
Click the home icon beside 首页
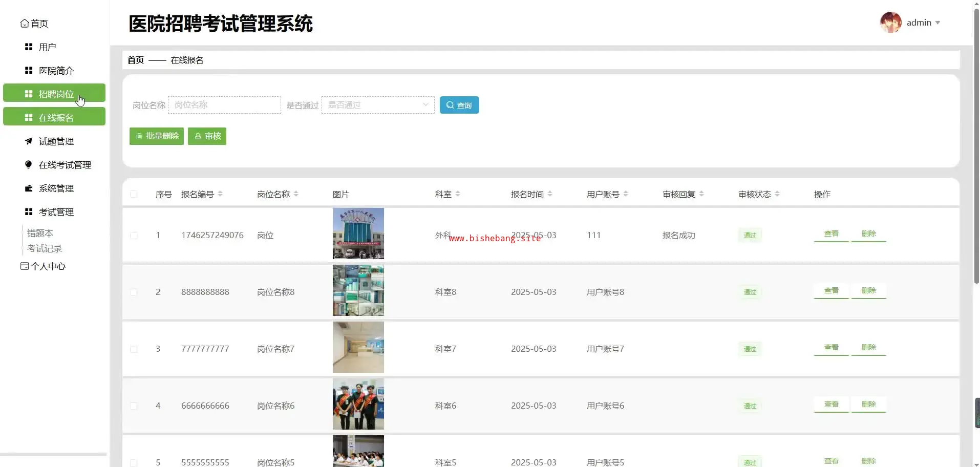click(x=24, y=24)
